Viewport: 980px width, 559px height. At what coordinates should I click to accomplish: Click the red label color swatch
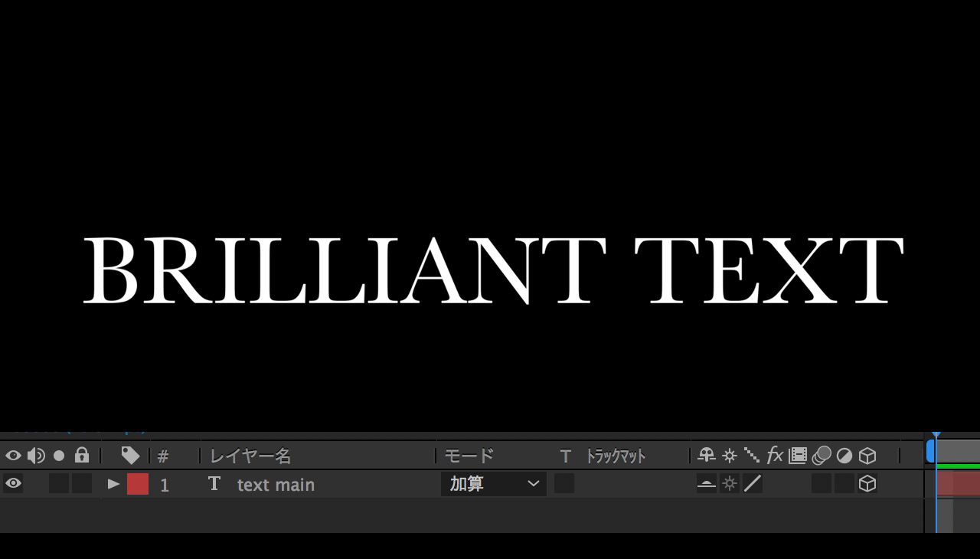tap(138, 484)
